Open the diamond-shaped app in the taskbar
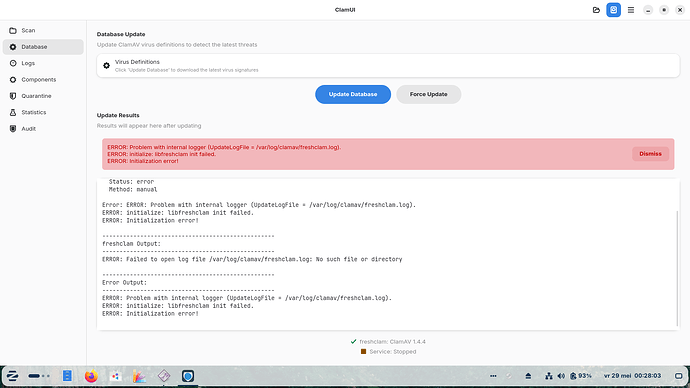Image resolution: width=690 pixels, height=388 pixels. [164, 376]
